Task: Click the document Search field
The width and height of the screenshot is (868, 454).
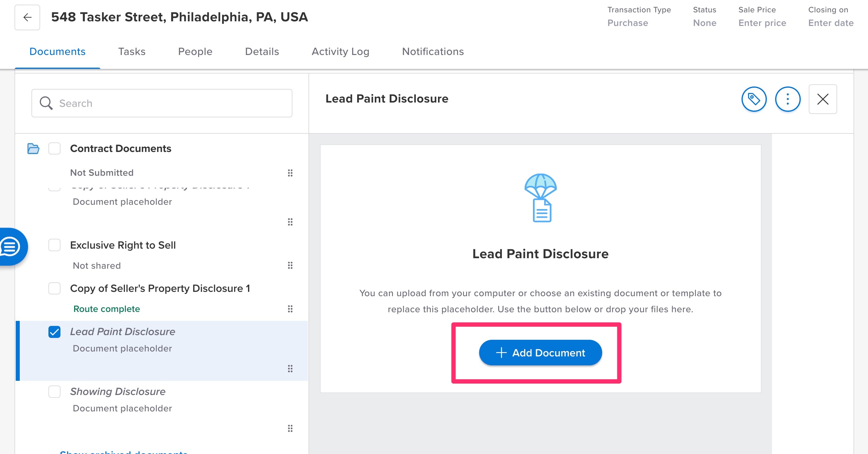Action: 162,103
